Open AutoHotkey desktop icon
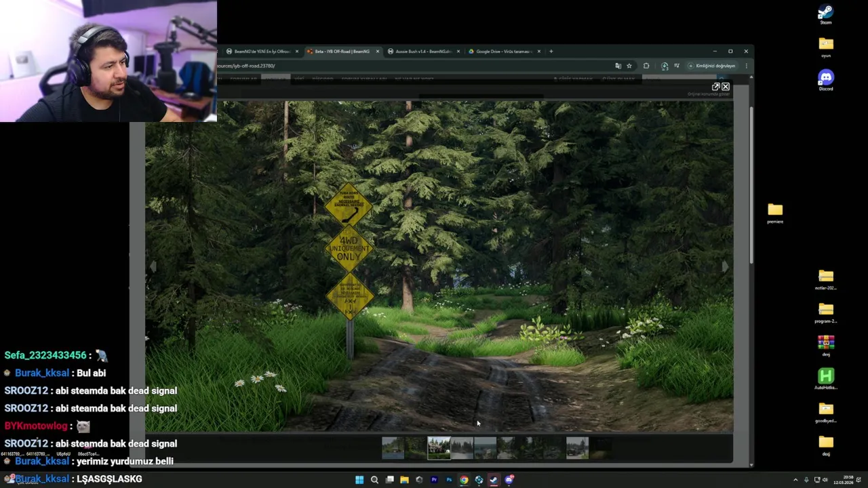Image resolution: width=868 pixels, height=488 pixels. pos(825,379)
